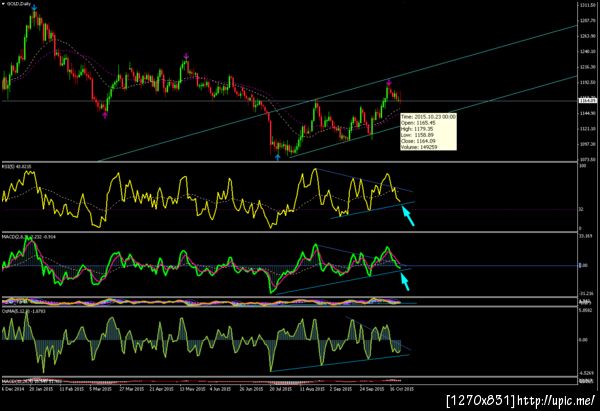Click the 100 level label on the RSI scale
This screenshot has width=600, height=411.
583,166
